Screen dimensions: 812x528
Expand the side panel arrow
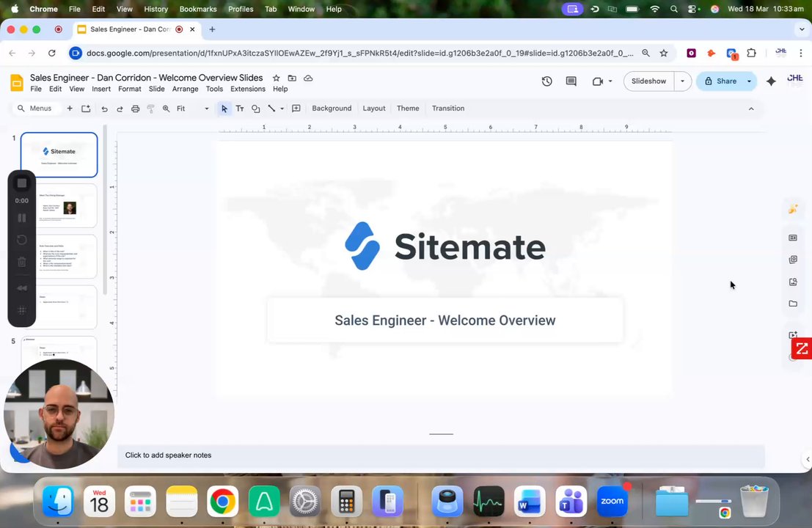[808, 459]
